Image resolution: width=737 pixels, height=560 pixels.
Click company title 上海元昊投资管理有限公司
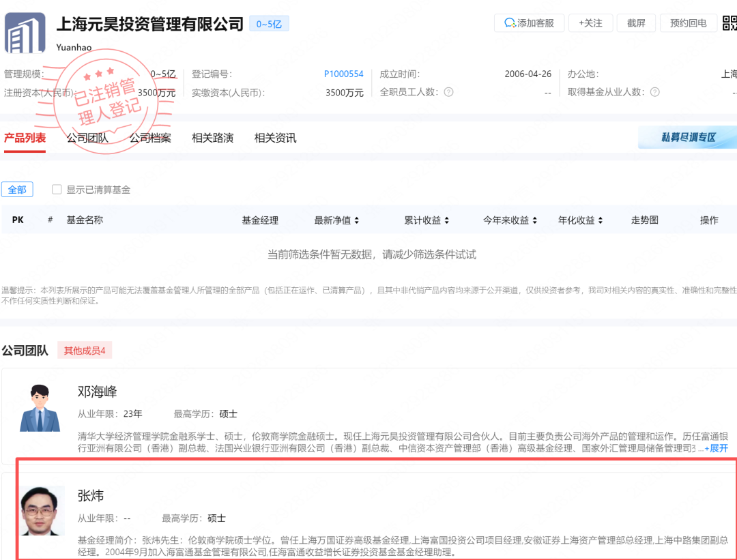(x=150, y=24)
